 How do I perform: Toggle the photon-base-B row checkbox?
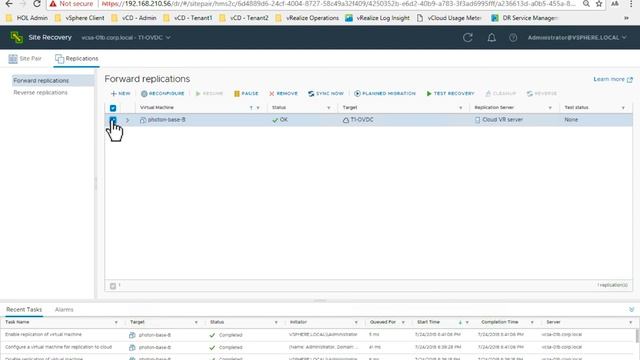click(x=113, y=120)
